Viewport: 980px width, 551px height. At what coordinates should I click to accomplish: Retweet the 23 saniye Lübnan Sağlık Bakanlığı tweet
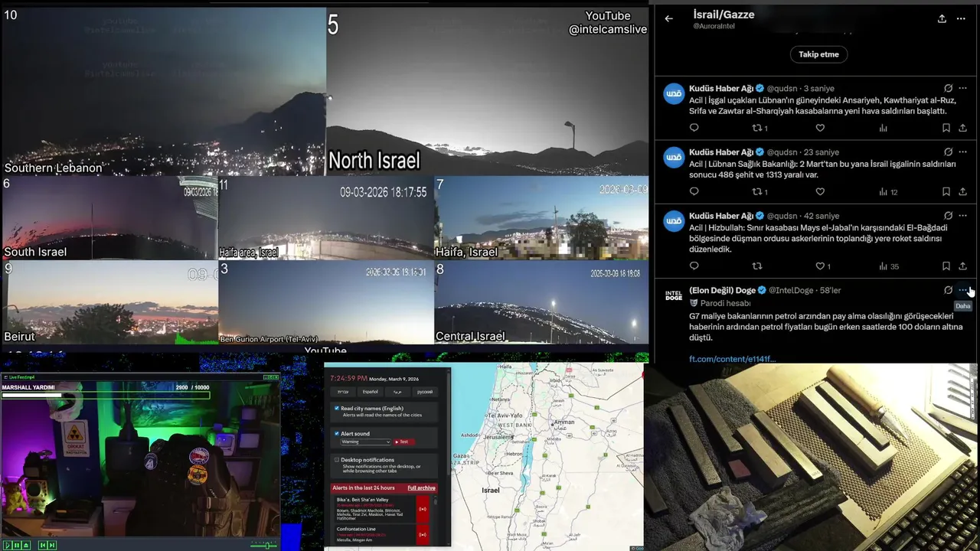(x=757, y=192)
